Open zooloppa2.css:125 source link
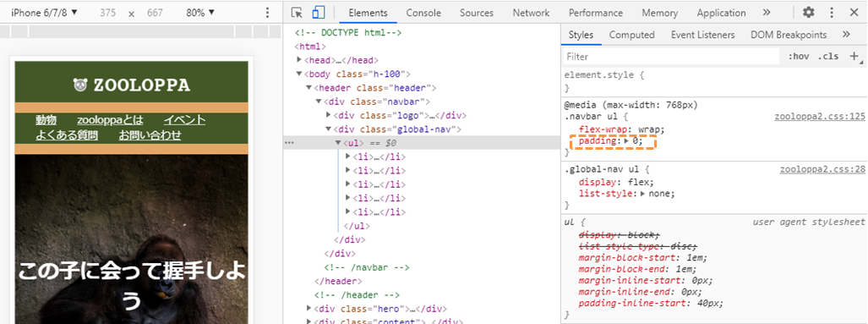The height and width of the screenshot is (324, 868). click(x=819, y=117)
